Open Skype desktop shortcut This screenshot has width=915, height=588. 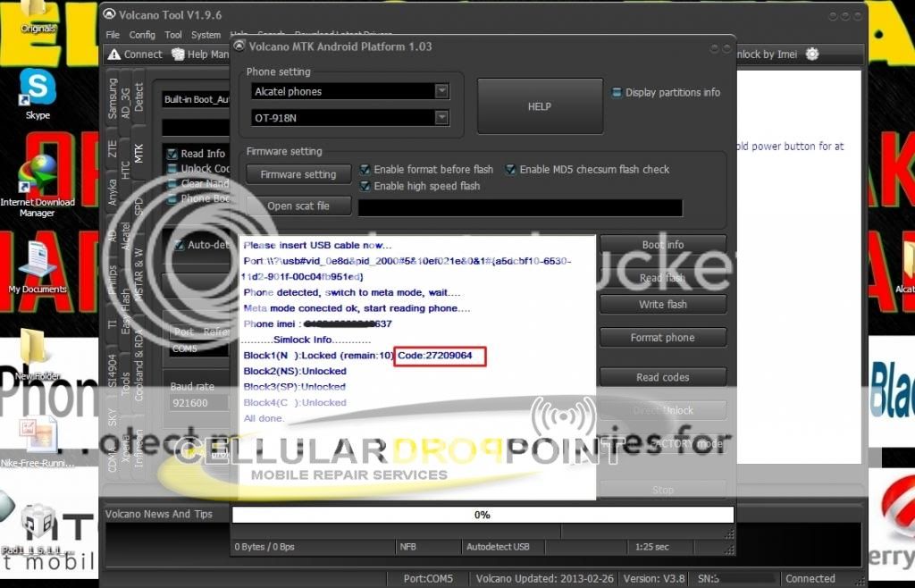[x=38, y=90]
